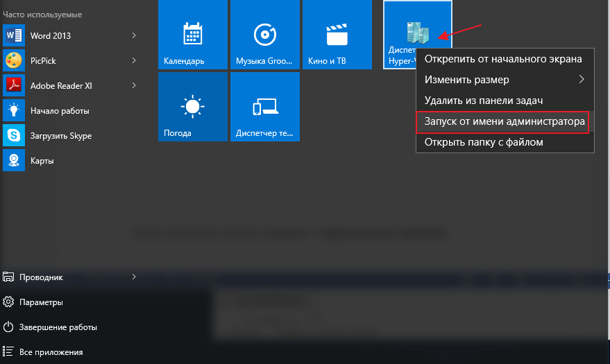The width and height of the screenshot is (610, 364).
Task: Open the Диспетчер телефонов tile
Action: [x=265, y=107]
